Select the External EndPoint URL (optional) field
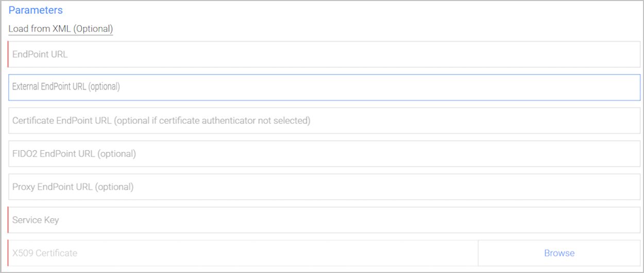 click(324, 87)
